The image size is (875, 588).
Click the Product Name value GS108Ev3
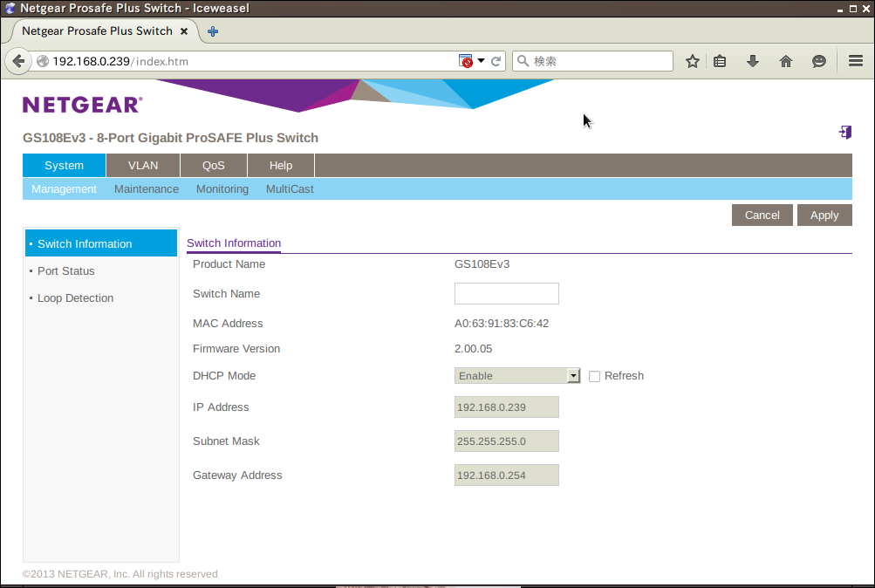point(482,263)
